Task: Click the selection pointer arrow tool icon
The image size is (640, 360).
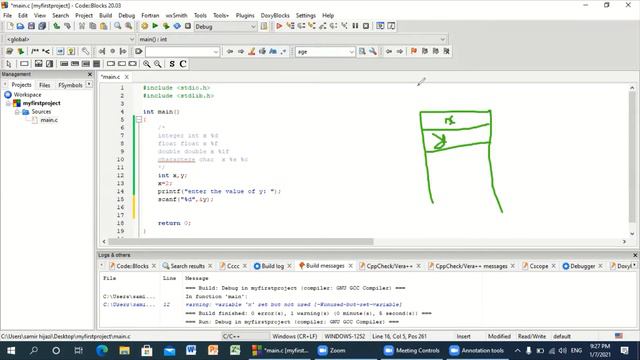Action: [9, 64]
